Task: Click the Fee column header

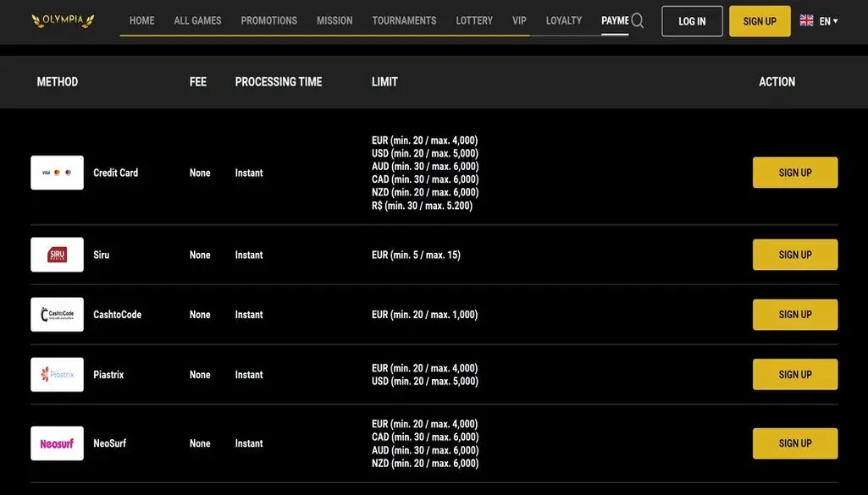Action: click(197, 82)
